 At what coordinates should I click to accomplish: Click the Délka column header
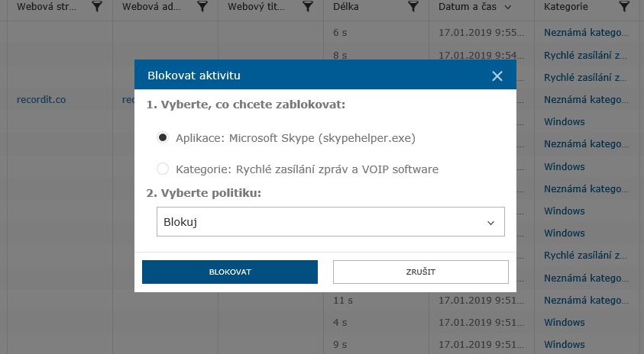(x=346, y=7)
